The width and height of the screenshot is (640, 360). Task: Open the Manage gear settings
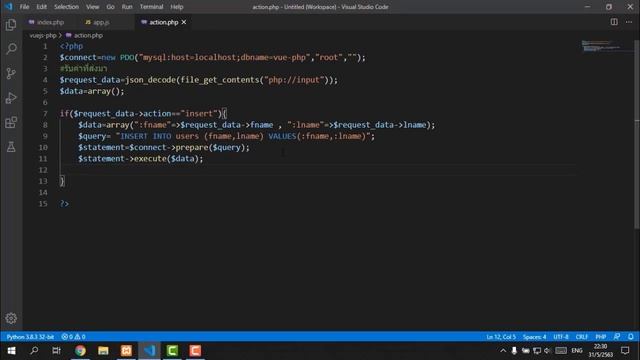point(11,318)
